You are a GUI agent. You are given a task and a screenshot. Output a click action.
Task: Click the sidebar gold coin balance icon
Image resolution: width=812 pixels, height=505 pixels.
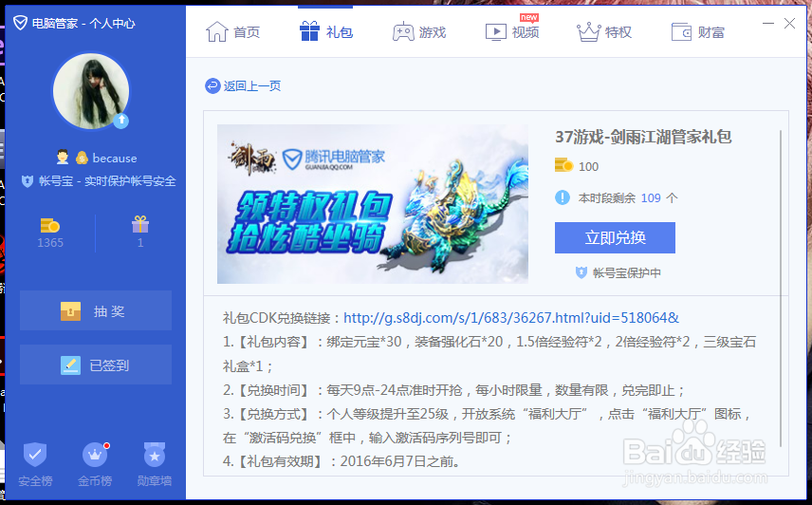pyautogui.click(x=49, y=225)
